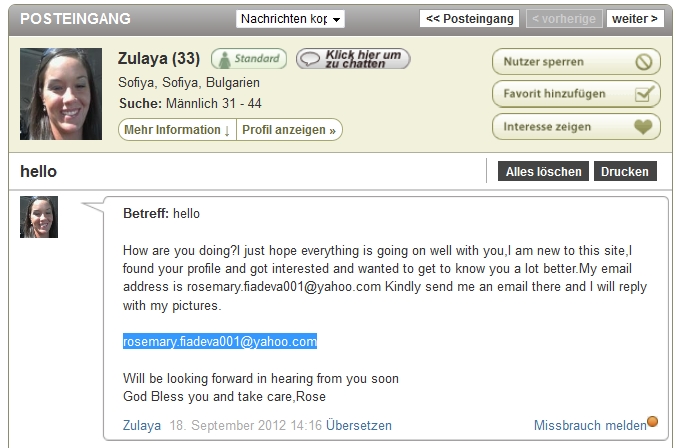The image size is (679, 448).
Task: Click Übersetzen link under the message
Action: click(x=359, y=425)
